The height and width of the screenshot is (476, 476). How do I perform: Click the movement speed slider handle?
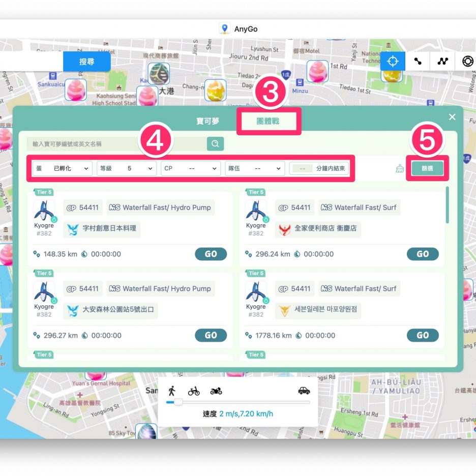click(178, 402)
